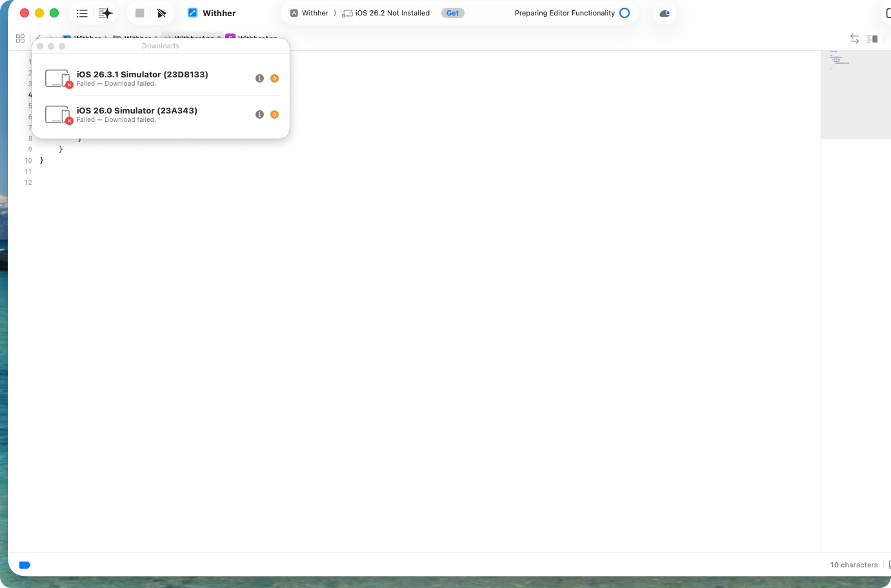Click line number 12 in the gutter
The image size is (891, 588).
[28, 182]
